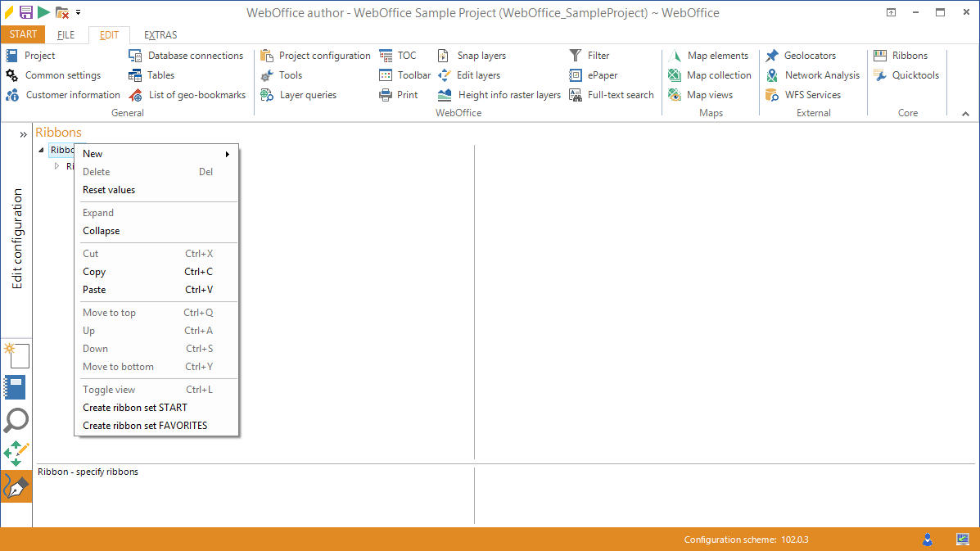Screen dimensions: 980x551
Task: Click the ePaper icon
Action: (575, 75)
